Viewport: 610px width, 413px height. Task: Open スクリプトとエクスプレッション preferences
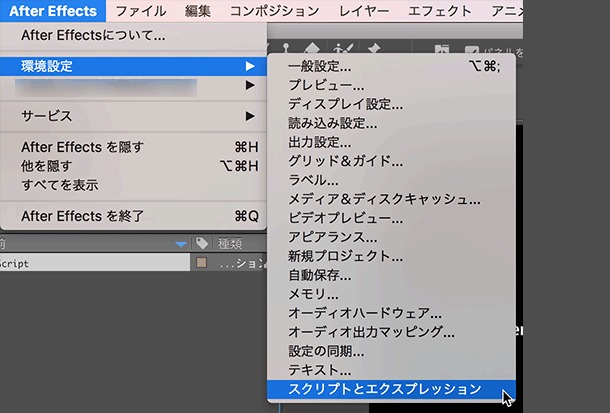[x=391, y=389]
